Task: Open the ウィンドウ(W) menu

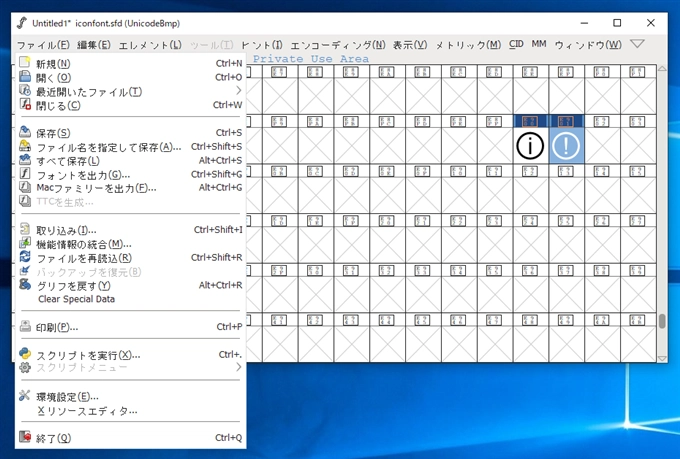Action: click(x=588, y=45)
